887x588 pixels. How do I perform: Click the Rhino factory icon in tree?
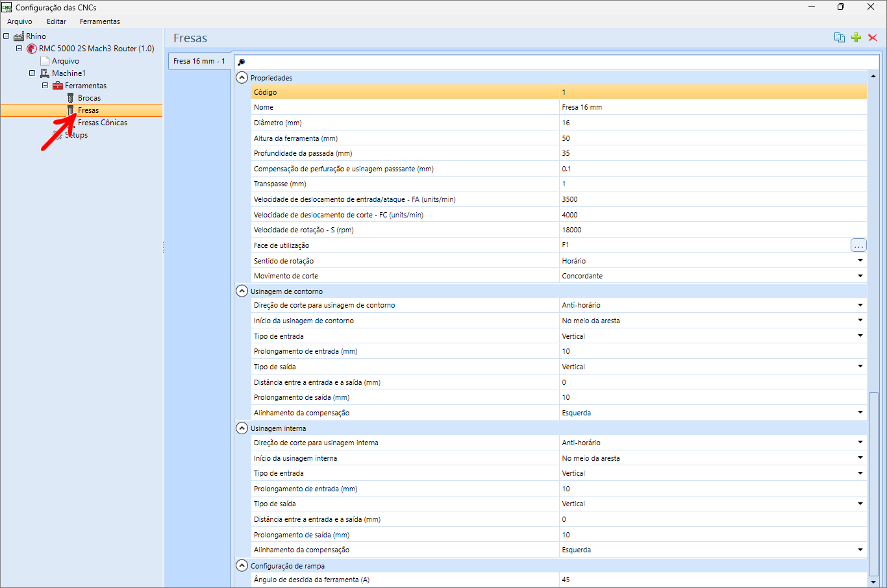click(x=19, y=36)
